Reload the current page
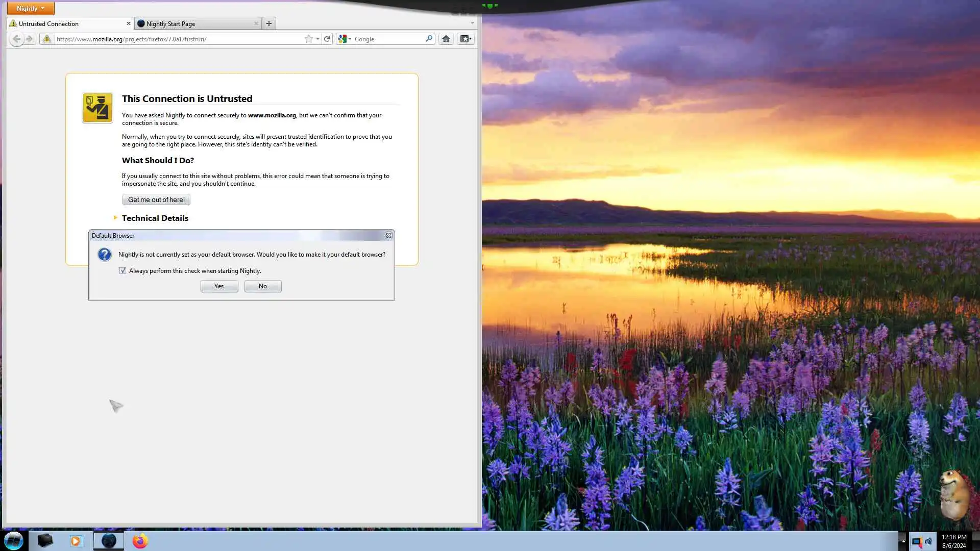The width and height of the screenshot is (980, 551). pos(327,39)
